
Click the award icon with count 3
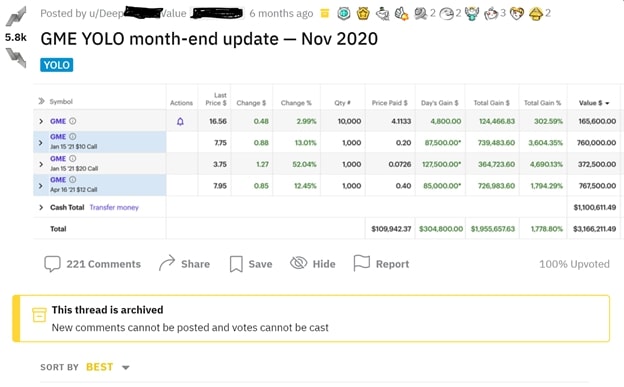[x=491, y=14]
